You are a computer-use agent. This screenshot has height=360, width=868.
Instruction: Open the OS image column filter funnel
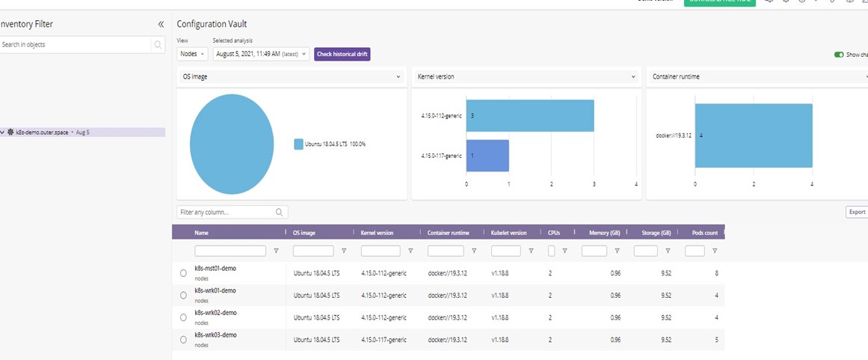(x=344, y=251)
